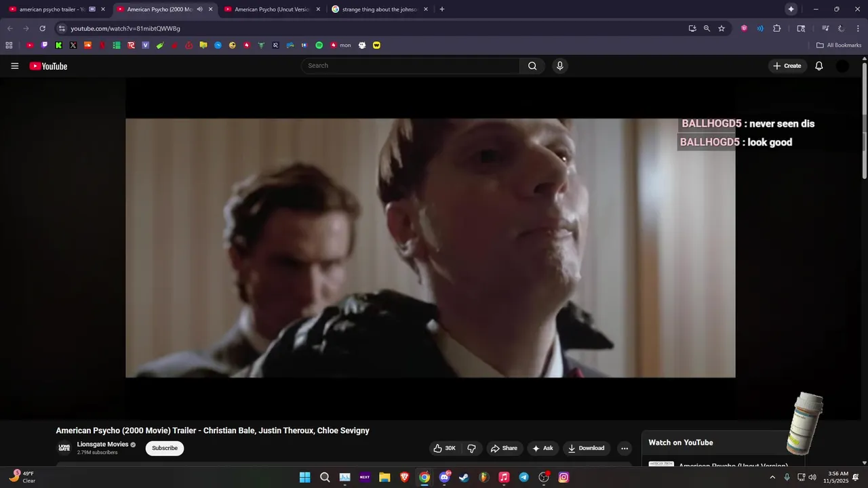The width and height of the screenshot is (868, 488).
Task: Open Chrome extensions puzzle icon
Action: point(776,28)
